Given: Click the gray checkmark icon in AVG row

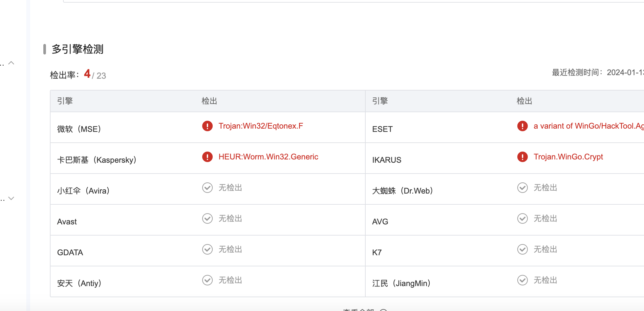Looking at the screenshot, I should pyautogui.click(x=522, y=218).
